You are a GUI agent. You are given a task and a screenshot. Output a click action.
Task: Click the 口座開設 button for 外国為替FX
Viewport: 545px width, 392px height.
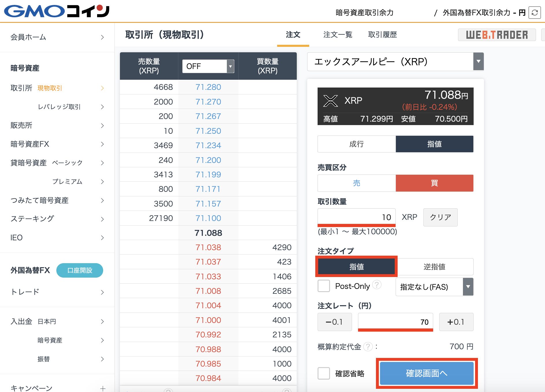pos(79,270)
